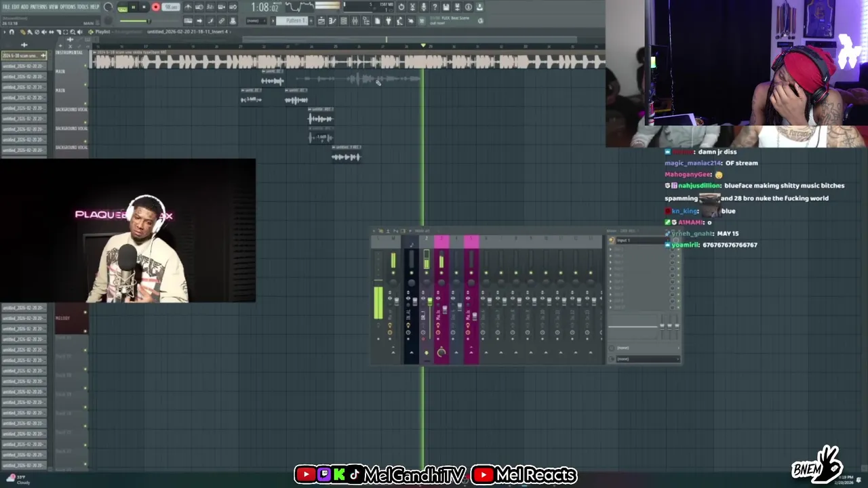Select the second pink mixer track header
This screenshot has height=488, width=868.
471,241
